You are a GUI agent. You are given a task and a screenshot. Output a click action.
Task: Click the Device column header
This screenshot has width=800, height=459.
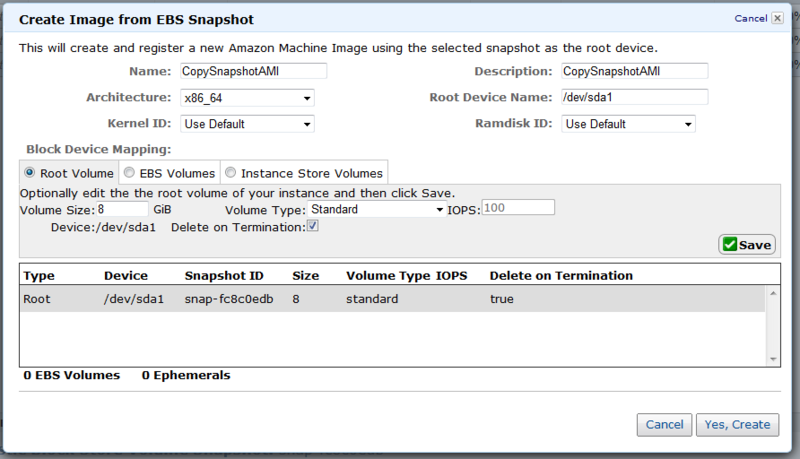point(126,276)
